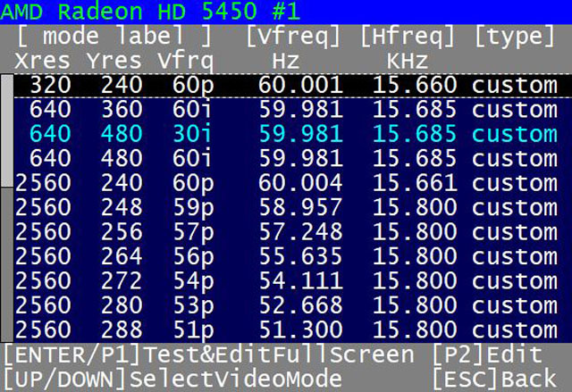Click the 15.660 KHz value

point(415,85)
